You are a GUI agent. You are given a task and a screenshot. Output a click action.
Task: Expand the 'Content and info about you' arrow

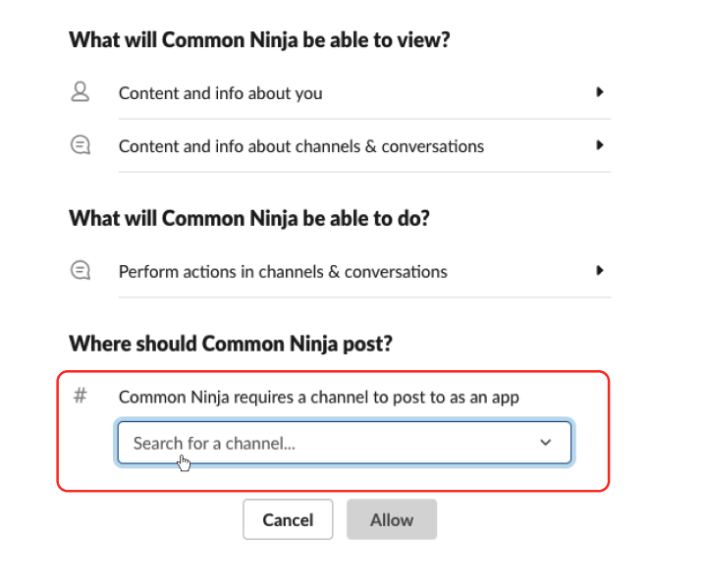tap(599, 92)
